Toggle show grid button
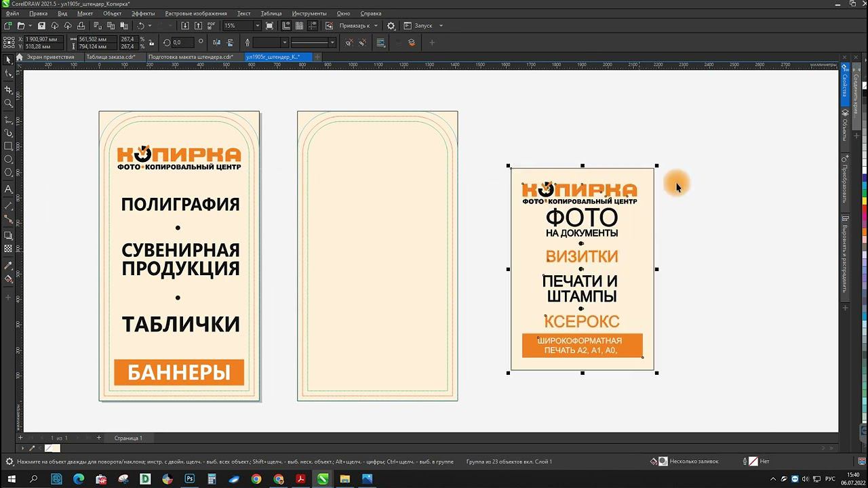This screenshot has width=868, height=488. click(x=299, y=26)
